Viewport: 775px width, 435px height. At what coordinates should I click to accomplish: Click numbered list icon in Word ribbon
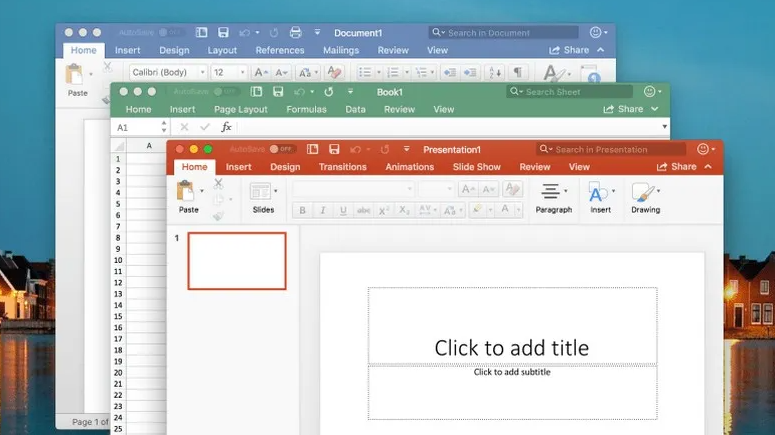click(x=393, y=73)
